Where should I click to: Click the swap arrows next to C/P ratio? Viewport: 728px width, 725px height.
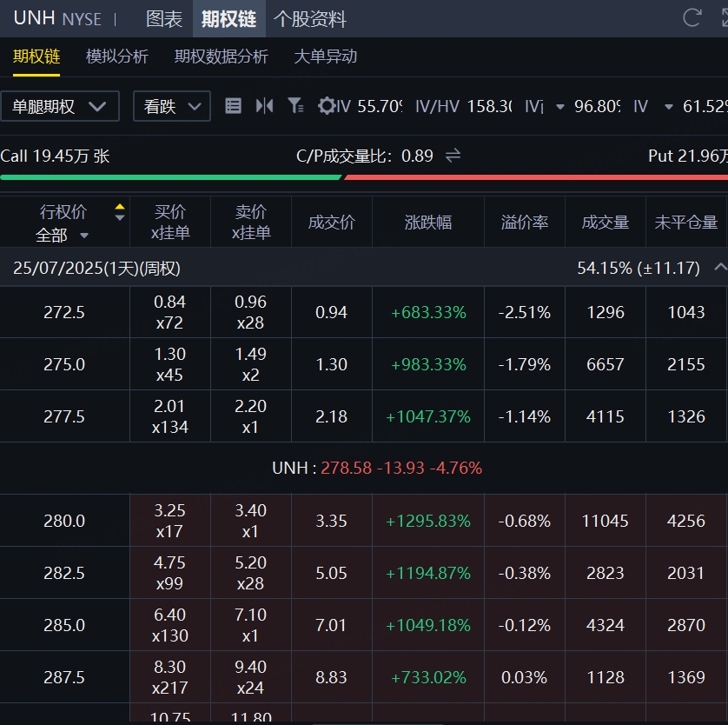coord(453,155)
